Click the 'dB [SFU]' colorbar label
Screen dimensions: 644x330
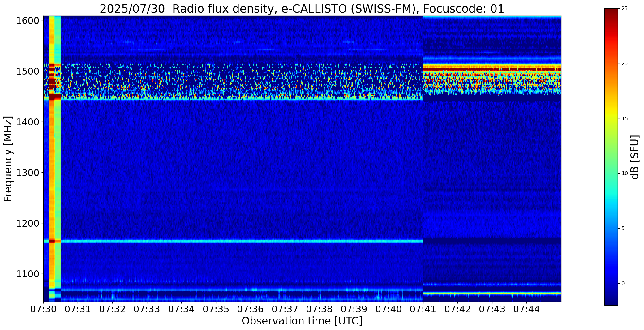point(635,157)
